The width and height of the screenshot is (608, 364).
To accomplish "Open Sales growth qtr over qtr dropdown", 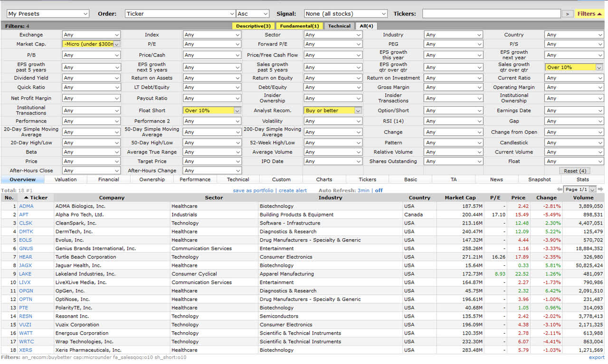I will 574,67.
